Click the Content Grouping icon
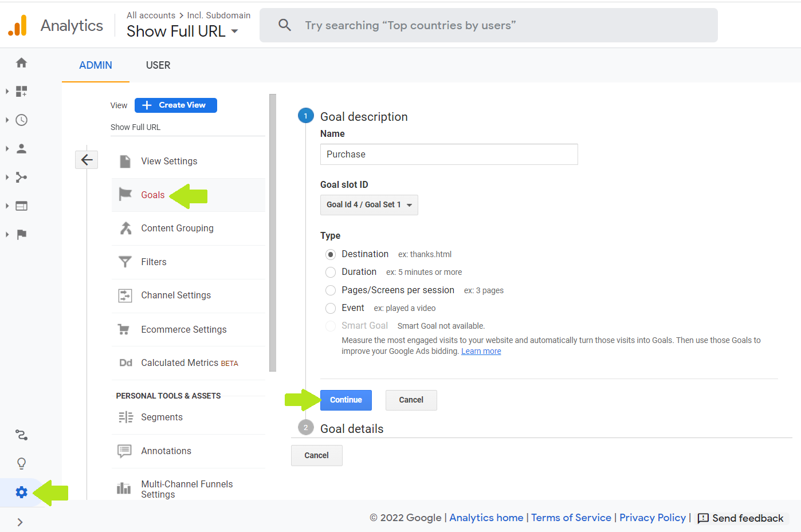Image resolution: width=801 pixels, height=532 pixels. [125, 228]
